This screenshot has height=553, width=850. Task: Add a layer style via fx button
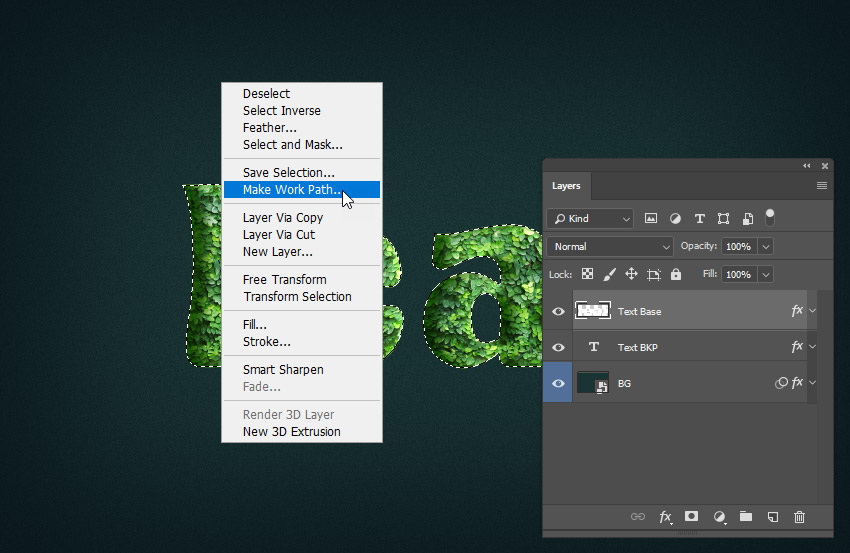pyautogui.click(x=666, y=517)
